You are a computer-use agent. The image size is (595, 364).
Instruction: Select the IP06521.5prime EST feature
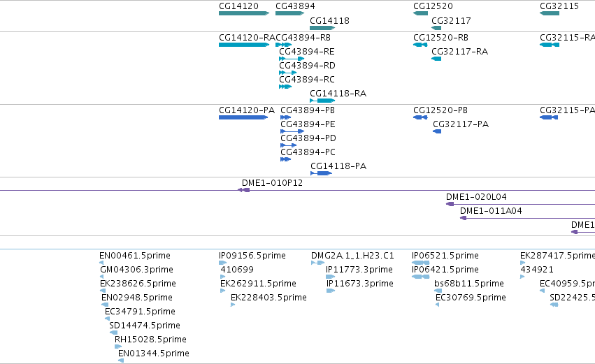pos(420,263)
